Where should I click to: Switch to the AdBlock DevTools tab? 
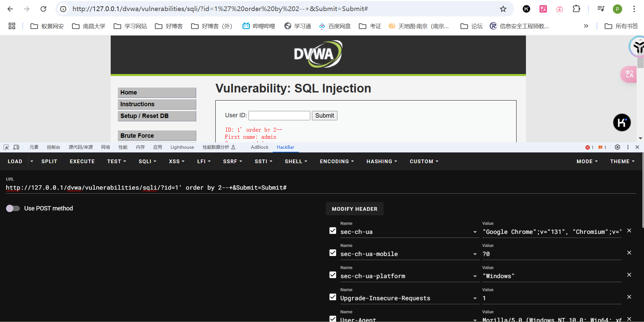coord(260,147)
